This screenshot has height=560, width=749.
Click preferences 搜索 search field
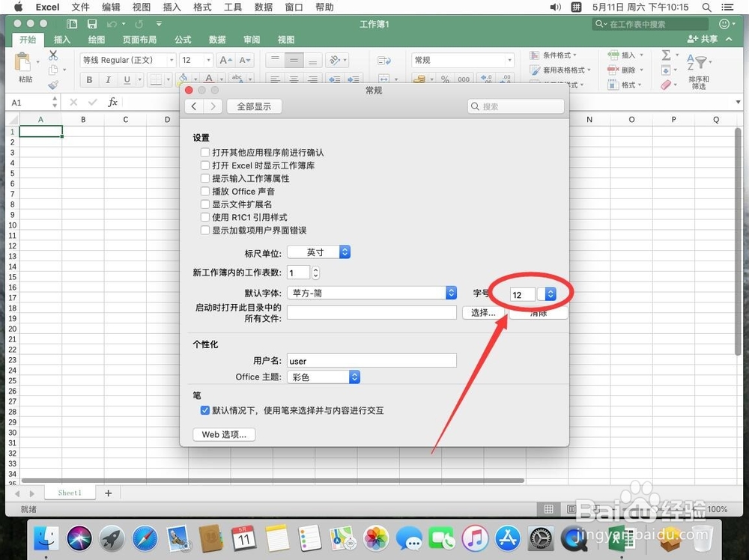(x=516, y=106)
